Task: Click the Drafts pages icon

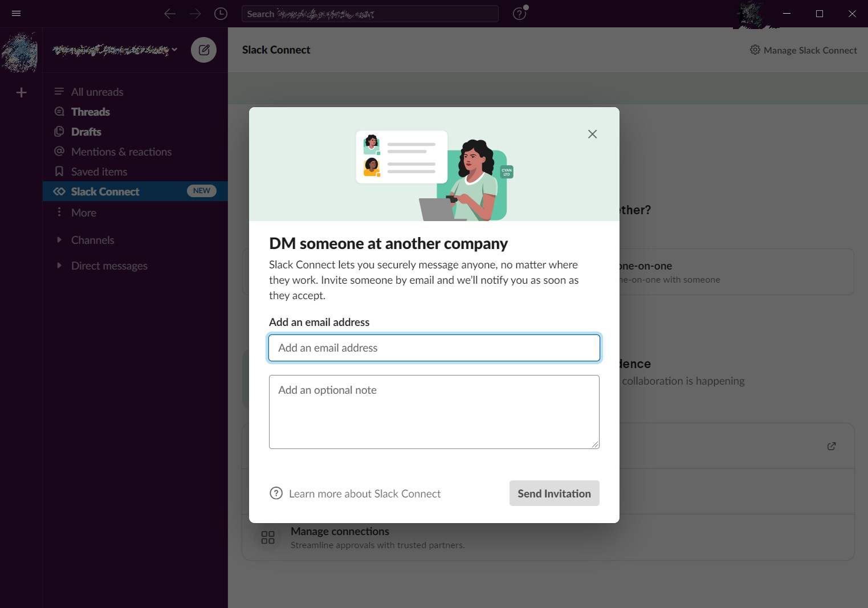Action: [59, 131]
